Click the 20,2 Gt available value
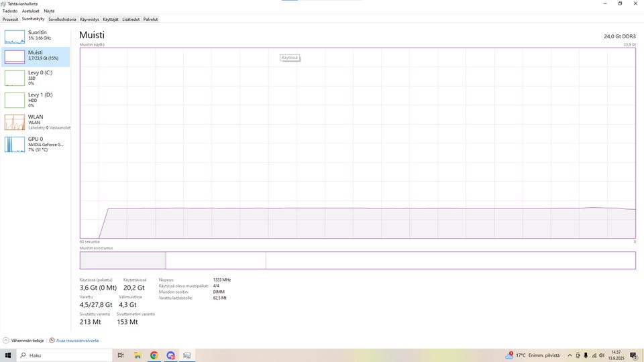 134,288
